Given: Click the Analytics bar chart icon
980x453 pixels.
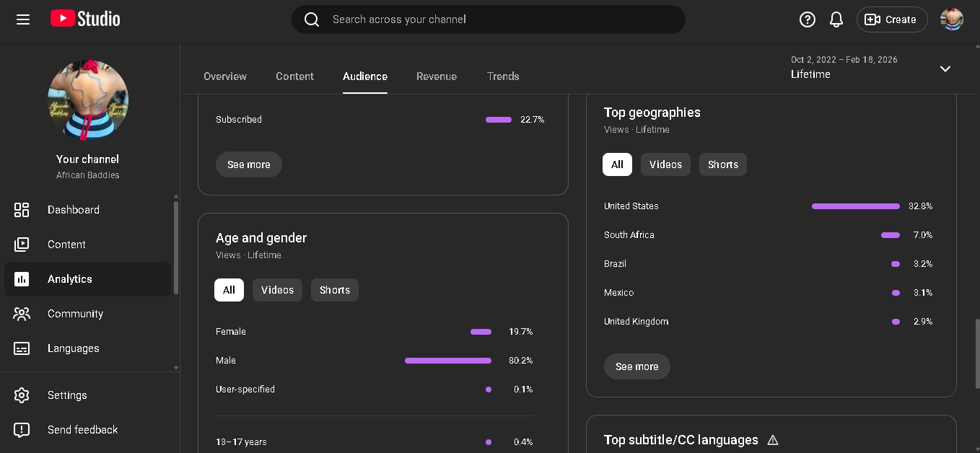Looking at the screenshot, I should (x=22, y=279).
